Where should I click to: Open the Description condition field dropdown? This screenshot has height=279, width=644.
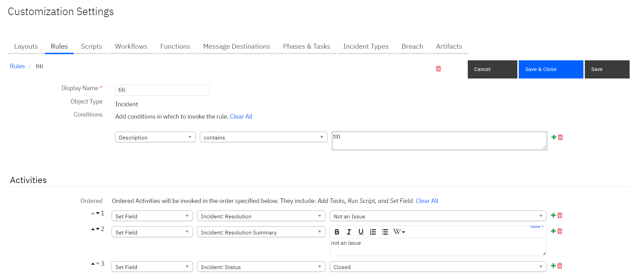(155, 137)
